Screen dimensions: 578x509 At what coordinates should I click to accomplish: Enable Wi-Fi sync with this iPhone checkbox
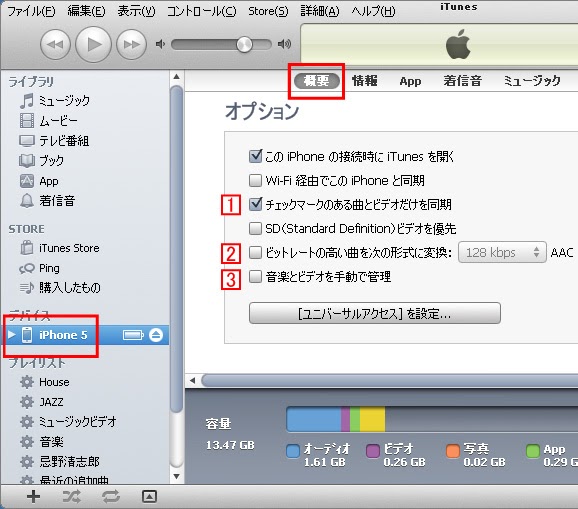(x=255, y=181)
